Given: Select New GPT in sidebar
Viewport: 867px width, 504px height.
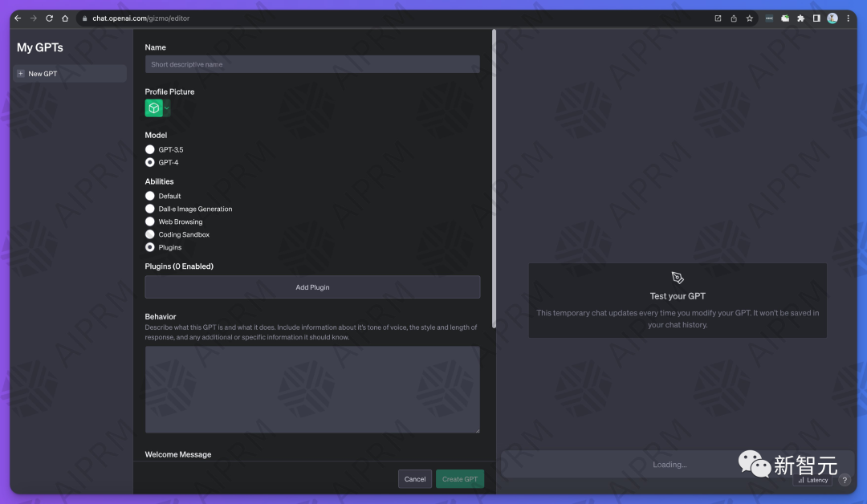Looking at the screenshot, I should tap(70, 74).
